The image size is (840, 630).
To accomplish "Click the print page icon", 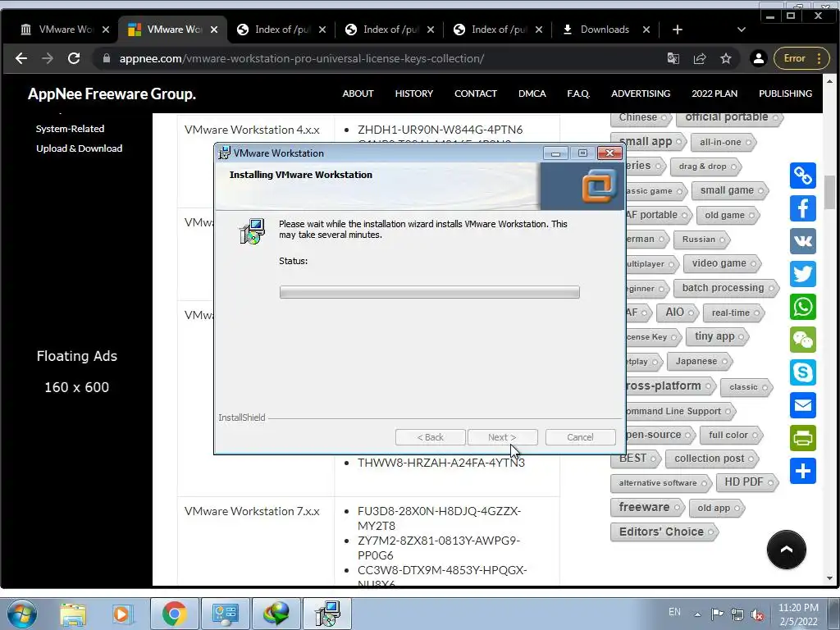I will (x=802, y=438).
